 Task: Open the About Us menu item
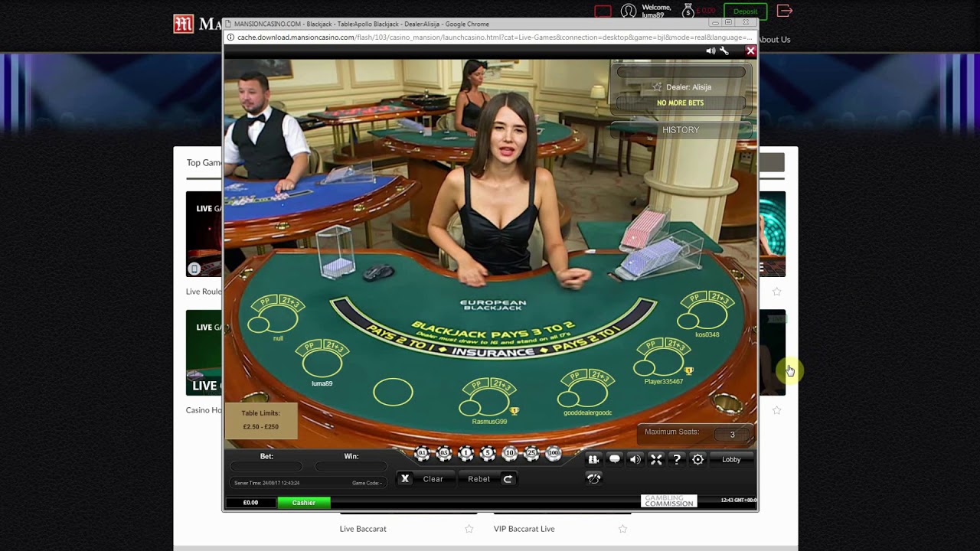click(x=774, y=39)
